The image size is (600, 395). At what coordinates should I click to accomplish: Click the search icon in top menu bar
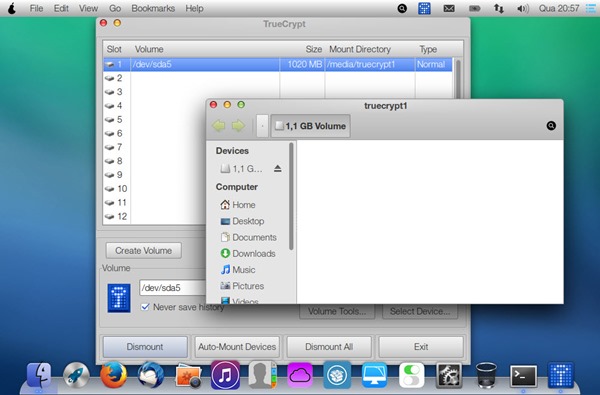[x=402, y=8]
